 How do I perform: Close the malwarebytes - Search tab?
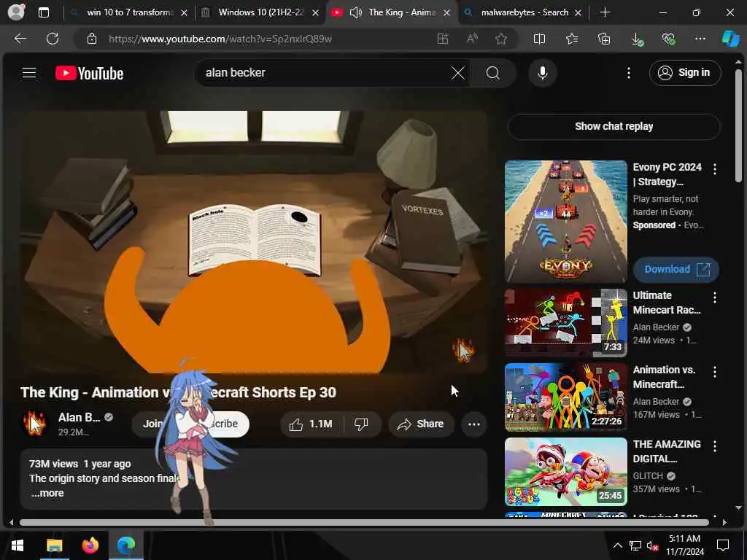point(578,13)
